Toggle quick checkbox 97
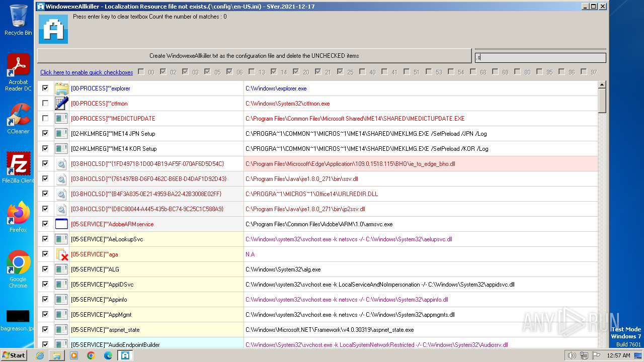644x362 pixels. pyautogui.click(x=584, y=72)
